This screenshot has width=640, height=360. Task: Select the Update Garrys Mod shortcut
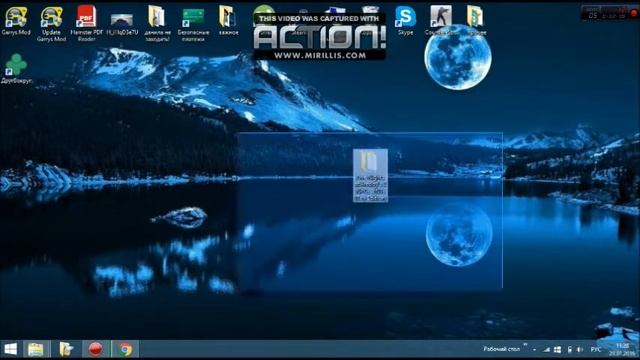tap(51, 24)
